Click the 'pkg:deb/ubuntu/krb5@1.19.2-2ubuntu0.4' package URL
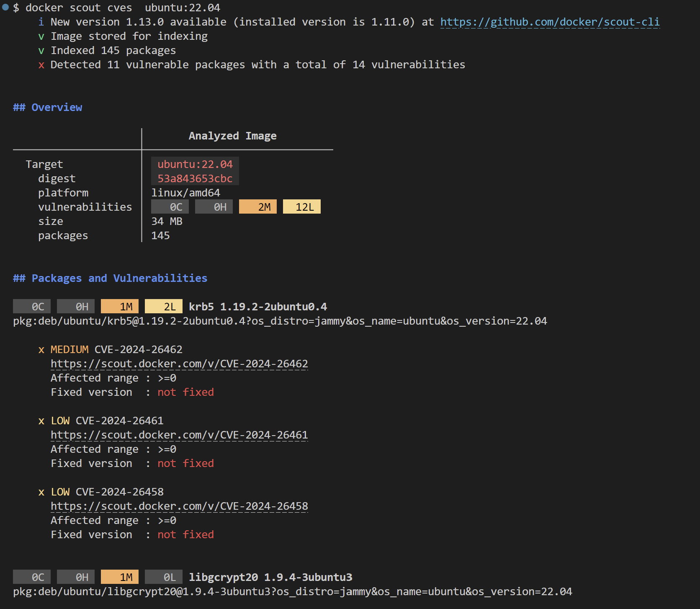 coord(280,321)
